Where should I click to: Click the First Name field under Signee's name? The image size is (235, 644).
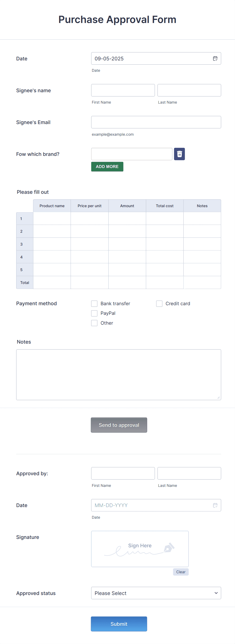(x=123, y=90)
